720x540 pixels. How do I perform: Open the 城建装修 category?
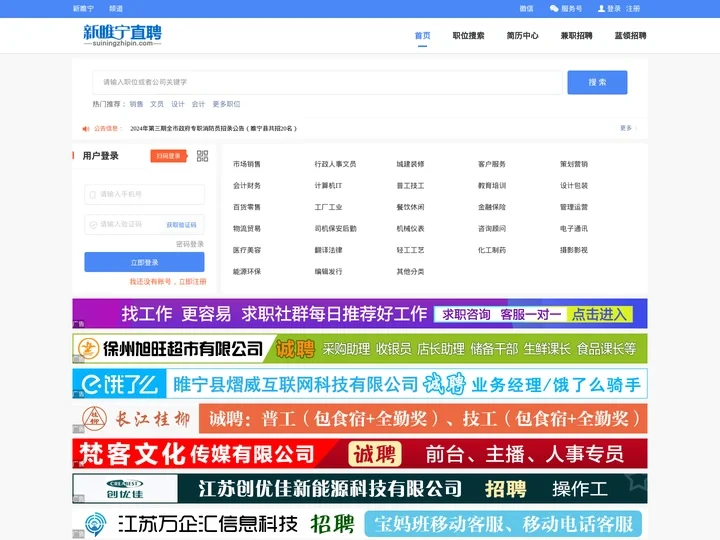tap(411, 164)
